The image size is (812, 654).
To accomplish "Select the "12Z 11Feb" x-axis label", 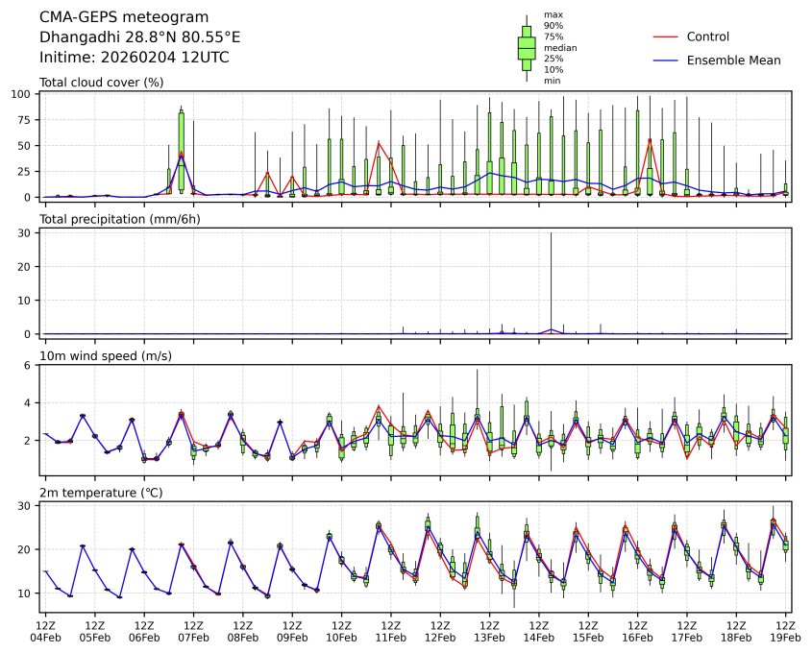I will click(x=391, y=631).
